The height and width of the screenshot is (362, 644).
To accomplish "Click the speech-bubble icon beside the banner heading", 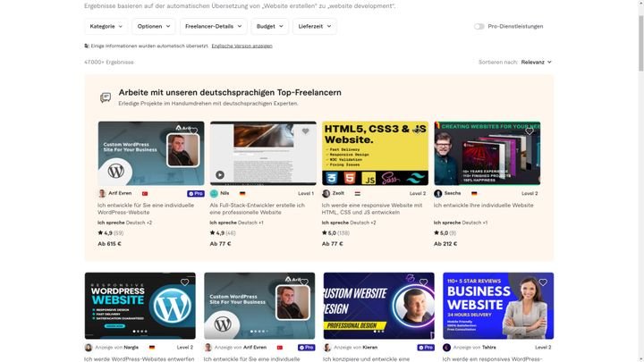I will pyautogui.click(x=106, y=97).
